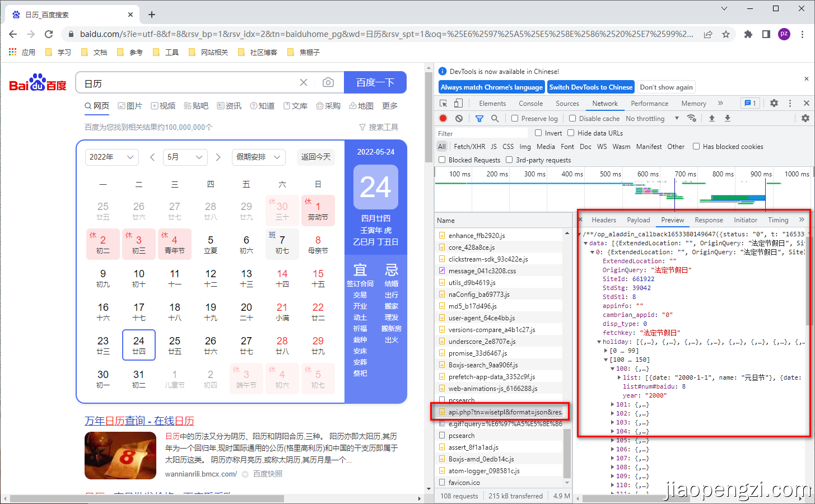Open network search magnifier icon
The height and width of the screenshot is (504, 815).
pyautogui.click(x=495, y=118)
